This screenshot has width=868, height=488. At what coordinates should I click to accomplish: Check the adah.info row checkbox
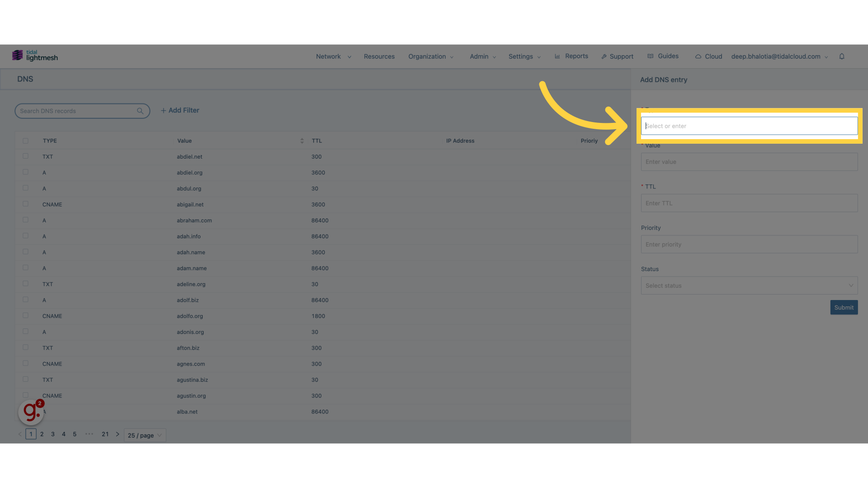[26, 236]
